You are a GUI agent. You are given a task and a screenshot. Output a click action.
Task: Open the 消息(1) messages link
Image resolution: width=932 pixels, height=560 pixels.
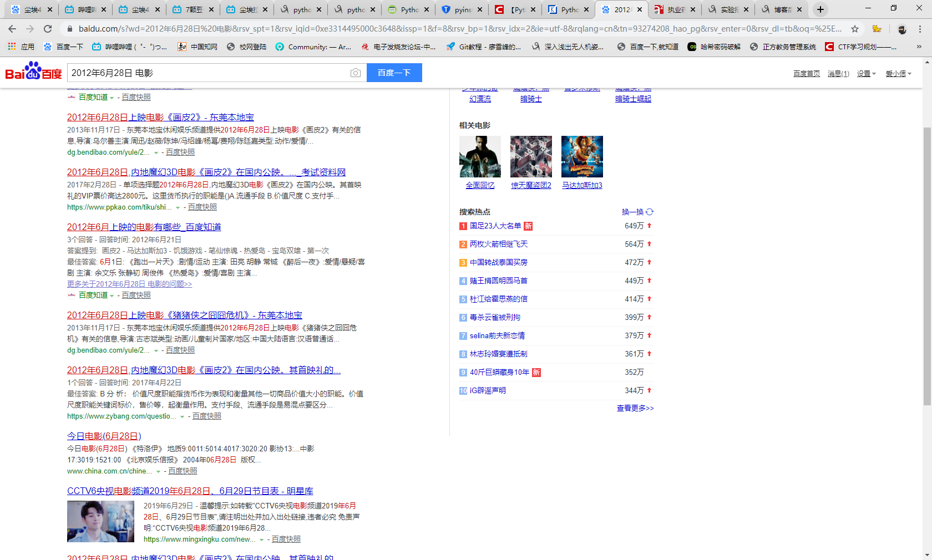pos(838,74)
